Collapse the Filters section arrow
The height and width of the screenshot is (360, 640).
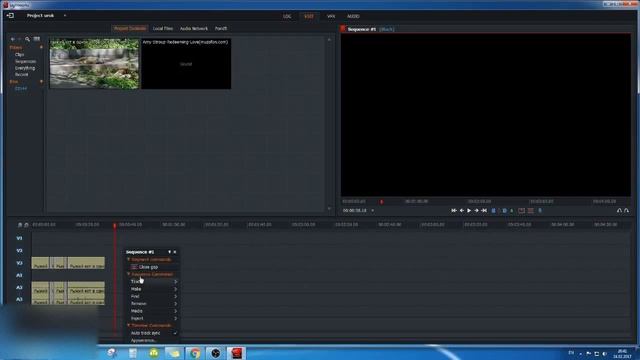click(x=41, y=47)
